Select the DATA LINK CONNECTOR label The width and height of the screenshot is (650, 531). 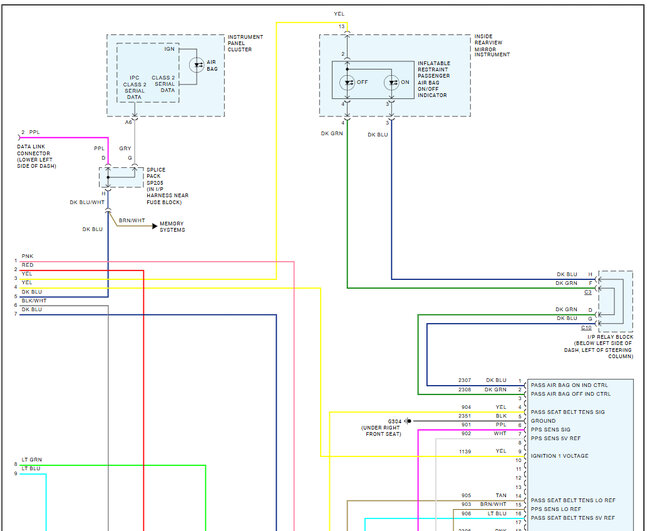[36, 156]
